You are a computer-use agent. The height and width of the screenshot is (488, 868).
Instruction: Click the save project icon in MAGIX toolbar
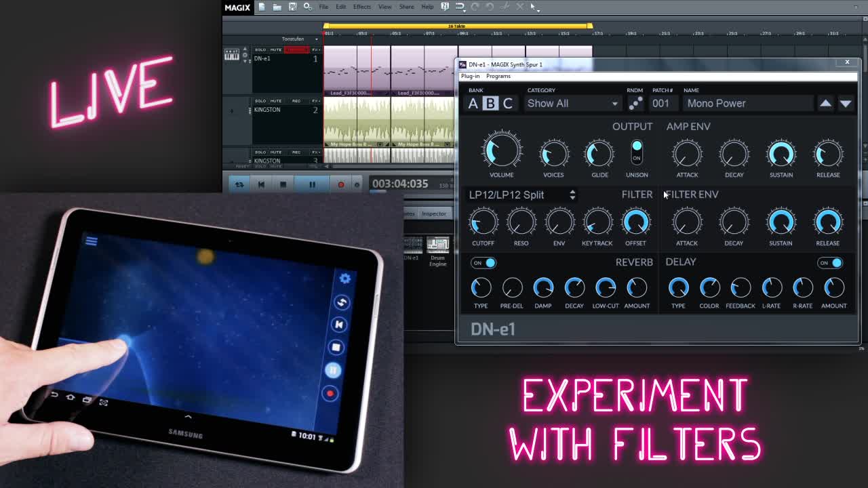(x=292, y=7)
